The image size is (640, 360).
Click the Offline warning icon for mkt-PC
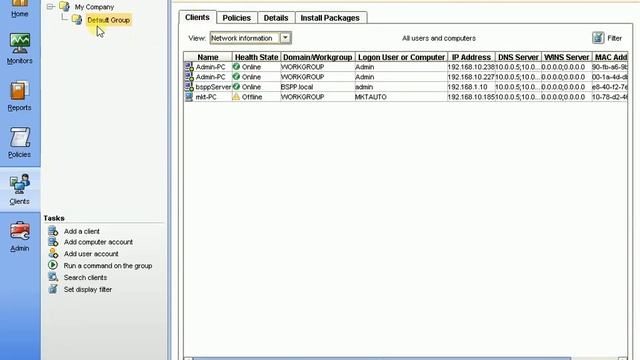point(236,97)
